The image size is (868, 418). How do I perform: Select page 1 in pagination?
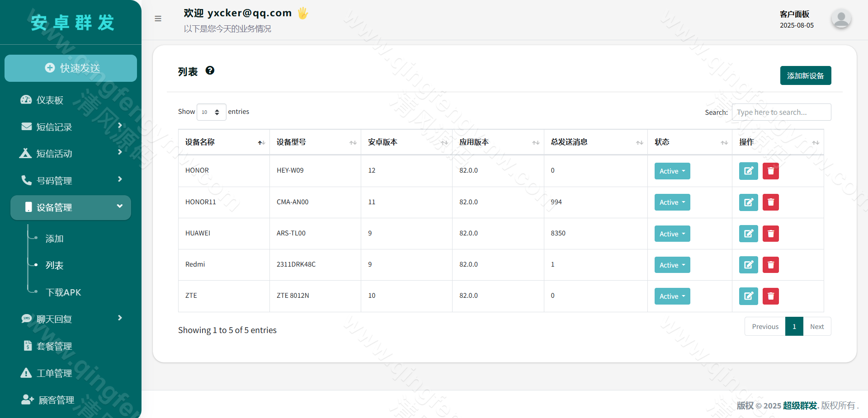click(794, 326)
